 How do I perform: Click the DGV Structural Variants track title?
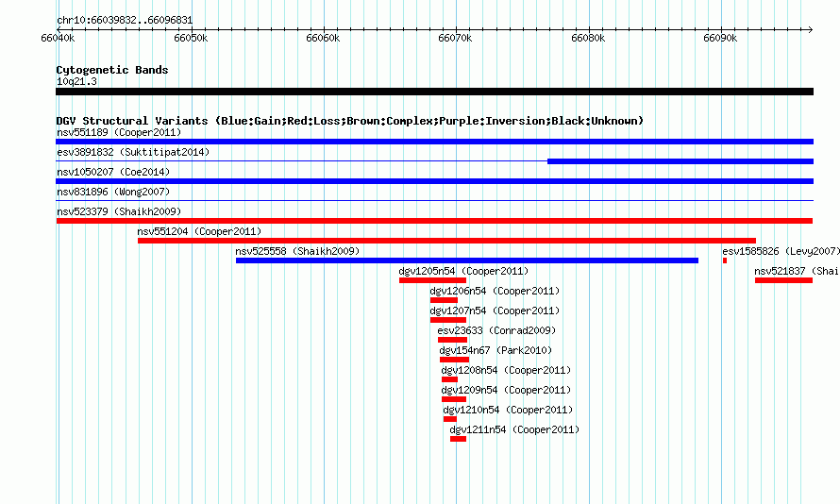tap(350, 121)
